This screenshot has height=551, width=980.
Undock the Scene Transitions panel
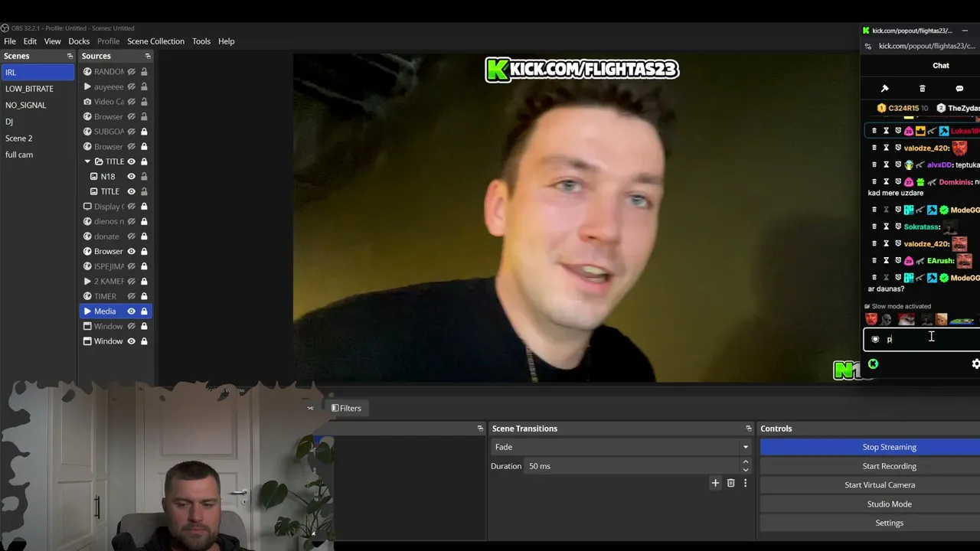[749, 429]
